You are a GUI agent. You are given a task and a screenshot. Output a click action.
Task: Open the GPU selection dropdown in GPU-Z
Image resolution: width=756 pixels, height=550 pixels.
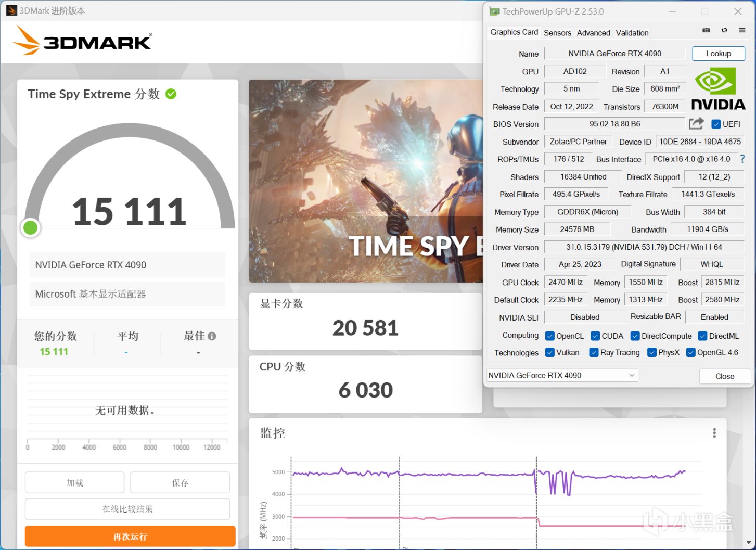[562, 375]
